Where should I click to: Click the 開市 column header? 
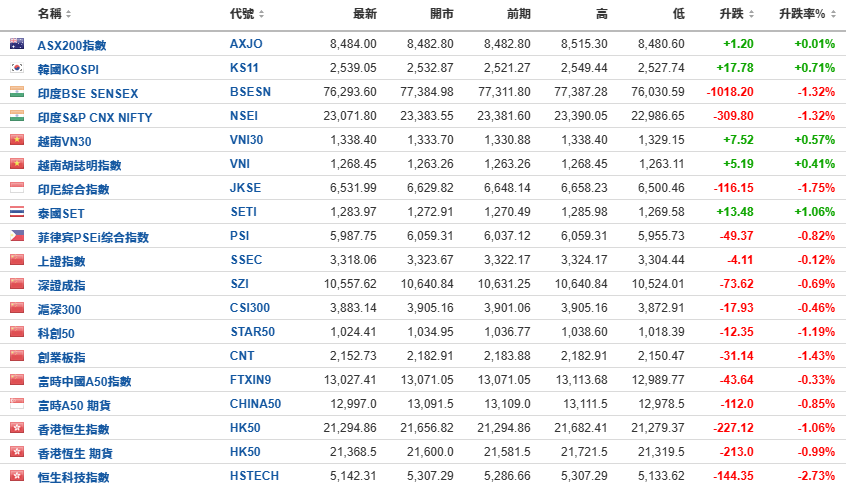tap(442, 14)
